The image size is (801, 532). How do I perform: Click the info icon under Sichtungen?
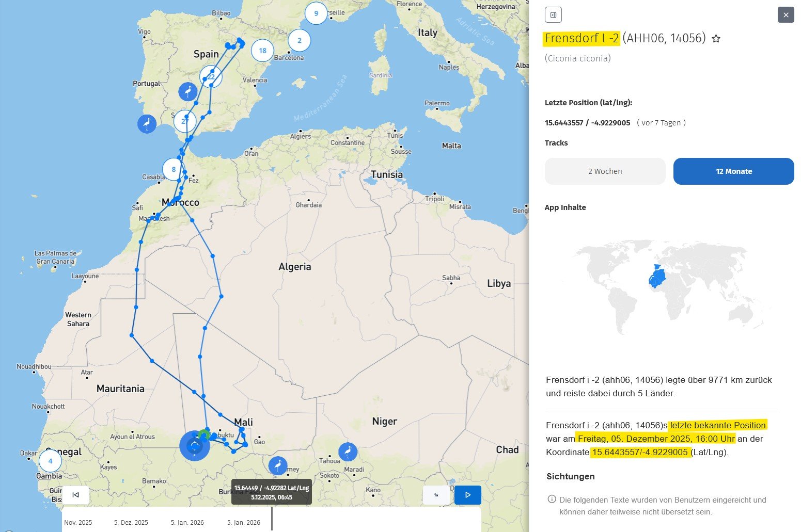(552, 499)
